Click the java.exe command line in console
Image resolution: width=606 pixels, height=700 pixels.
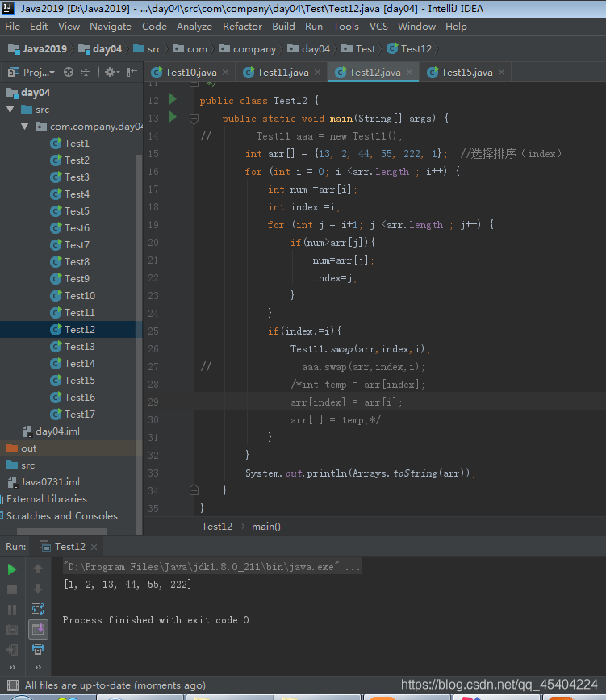tap(211, 567)
